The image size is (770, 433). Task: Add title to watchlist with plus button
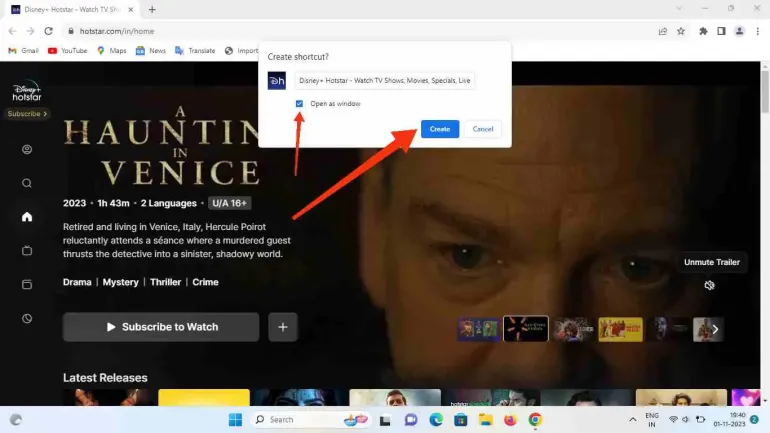283,327
